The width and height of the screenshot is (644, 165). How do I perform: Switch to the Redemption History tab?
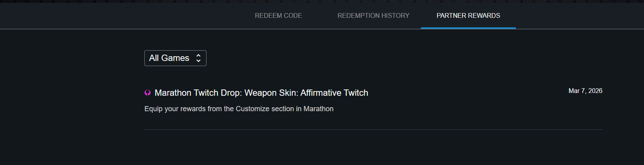(x=373, y=15)
